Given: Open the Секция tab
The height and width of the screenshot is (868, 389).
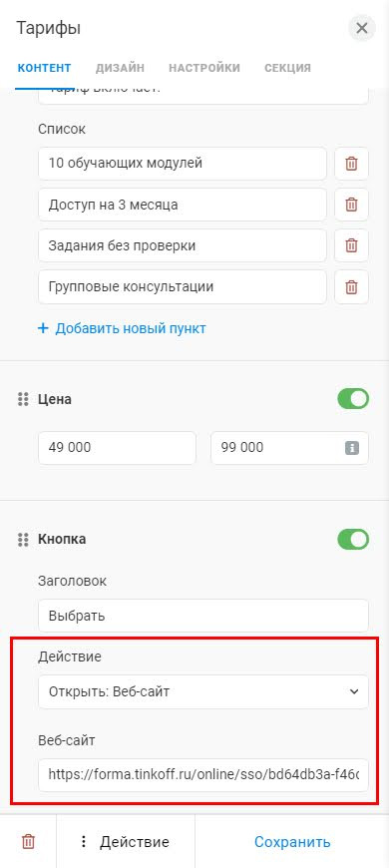Looking at the screenshot, I should (287, 68).
